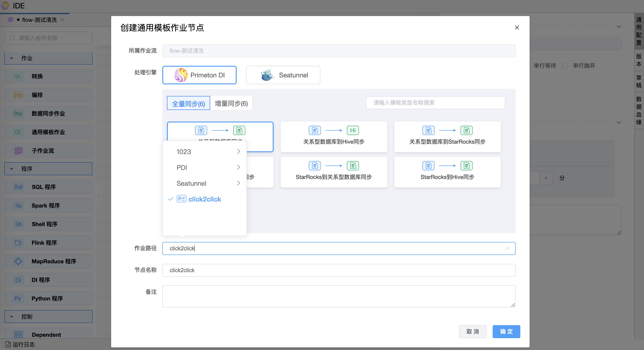Click the MapReduce 程序 dots icon

(x=18, y=261)
